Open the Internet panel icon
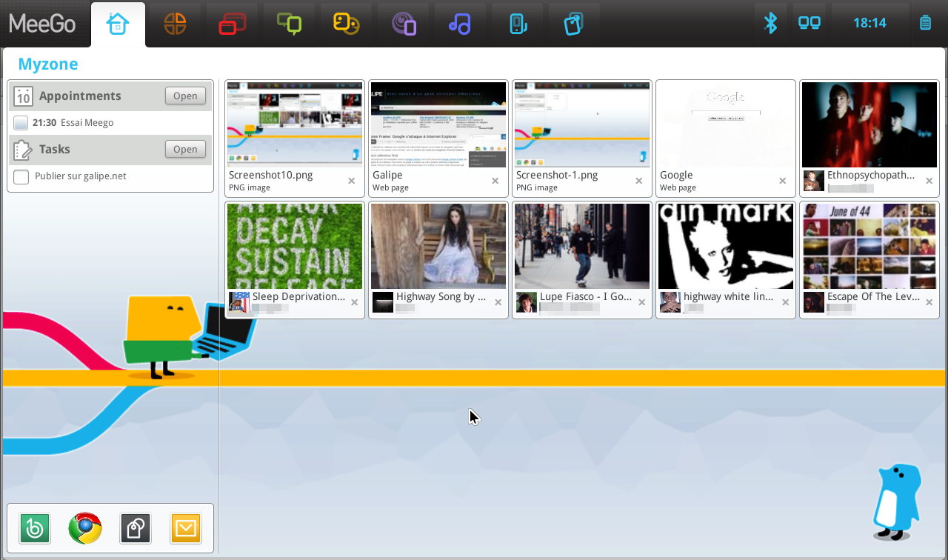Viewport: 948px width, 560px height. [x=404, y=24]
